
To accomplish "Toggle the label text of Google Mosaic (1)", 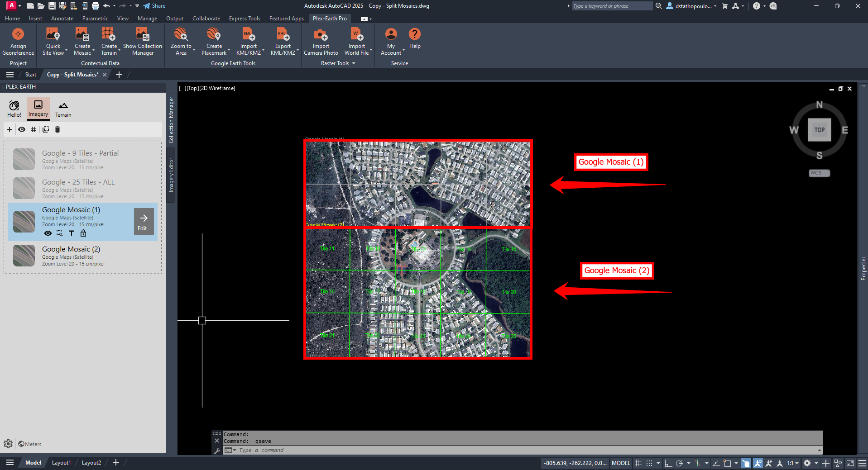I will click(x=72, y=233).
